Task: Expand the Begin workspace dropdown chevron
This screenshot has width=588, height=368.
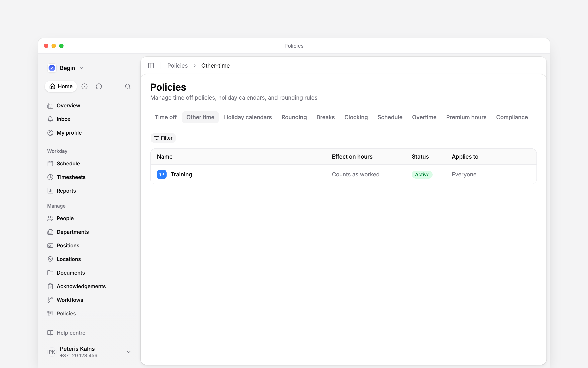Action: 82,68
